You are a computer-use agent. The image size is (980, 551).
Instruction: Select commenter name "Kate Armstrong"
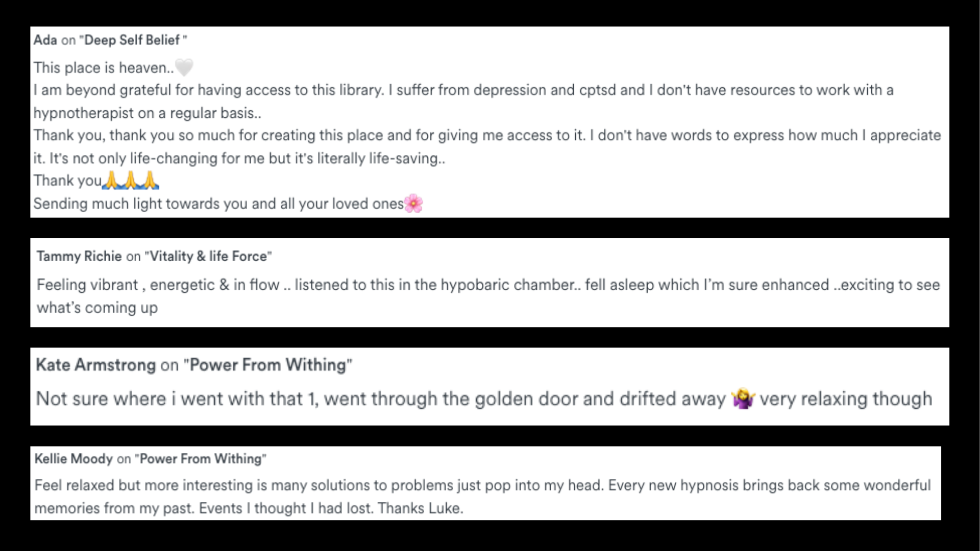[96, 365]
